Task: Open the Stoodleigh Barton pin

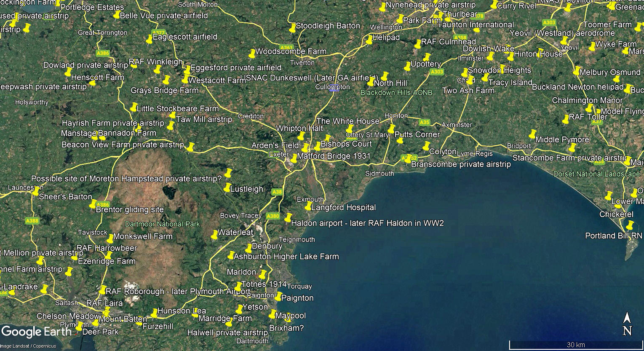Action: [x=293, y=28]
